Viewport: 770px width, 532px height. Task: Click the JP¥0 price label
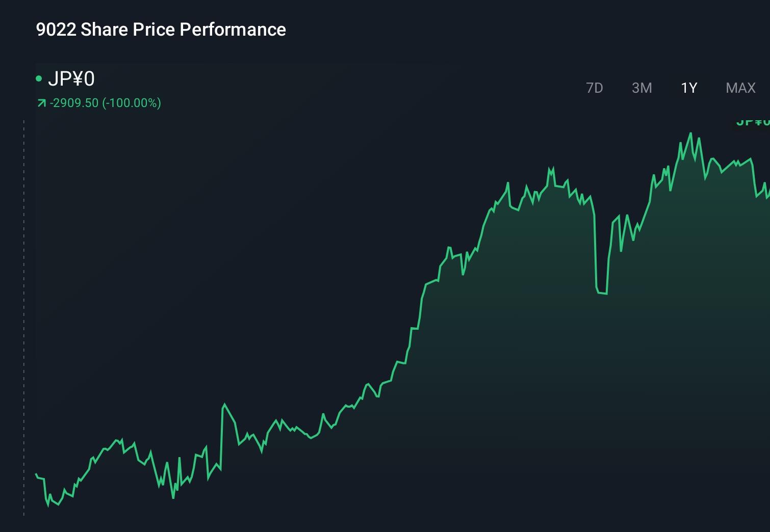[72, 78]
